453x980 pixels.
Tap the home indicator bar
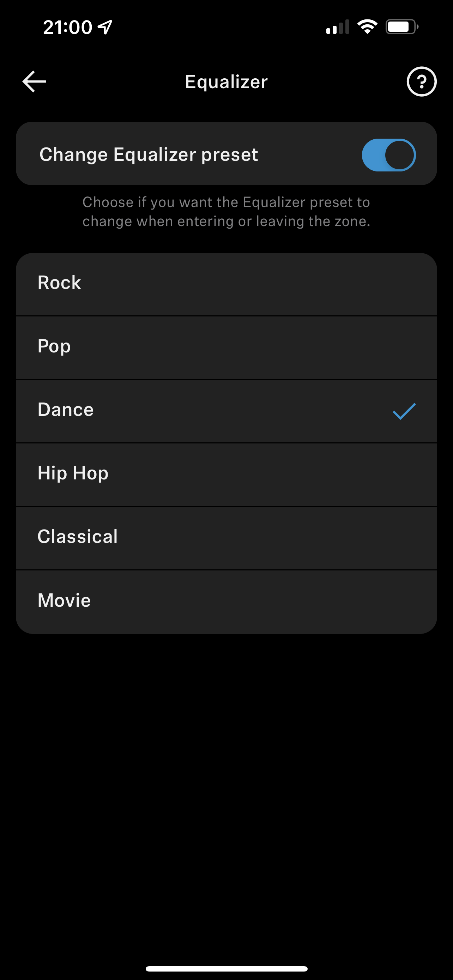tap(226, 968)
